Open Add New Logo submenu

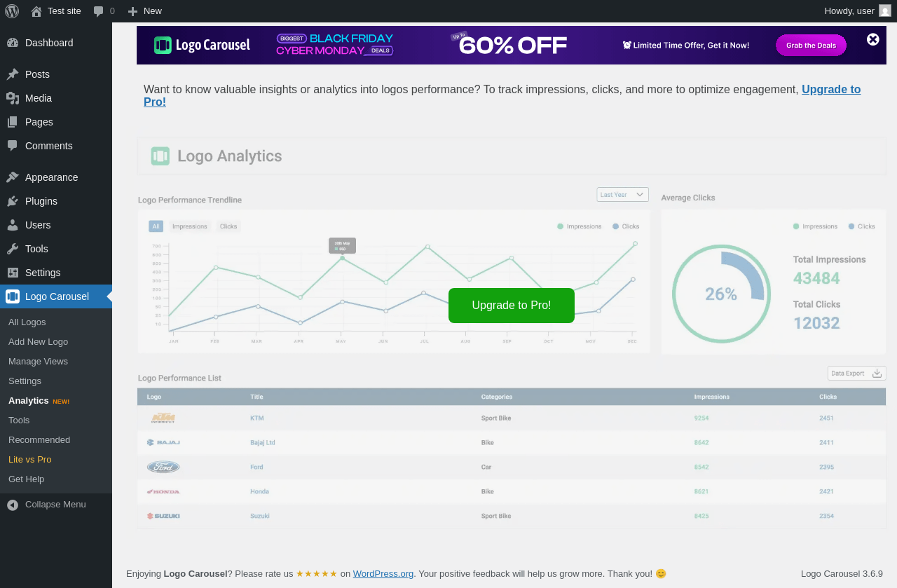[x=39, y=342]
